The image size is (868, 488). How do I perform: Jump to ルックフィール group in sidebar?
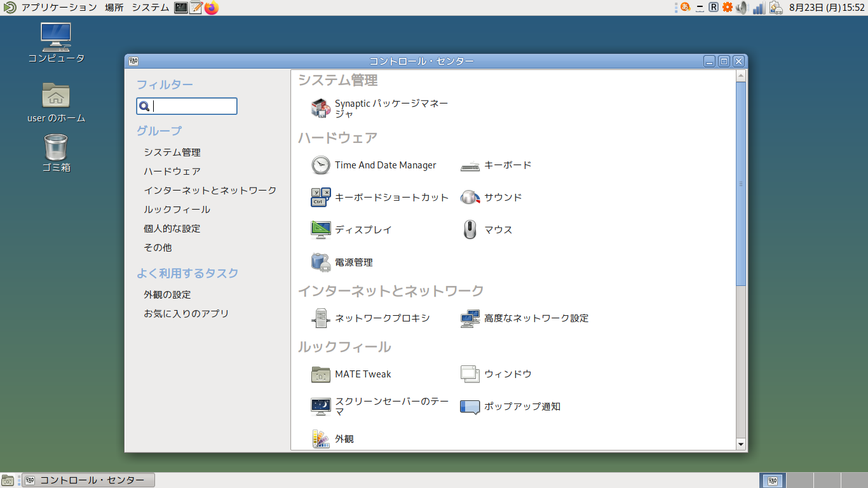177,210
